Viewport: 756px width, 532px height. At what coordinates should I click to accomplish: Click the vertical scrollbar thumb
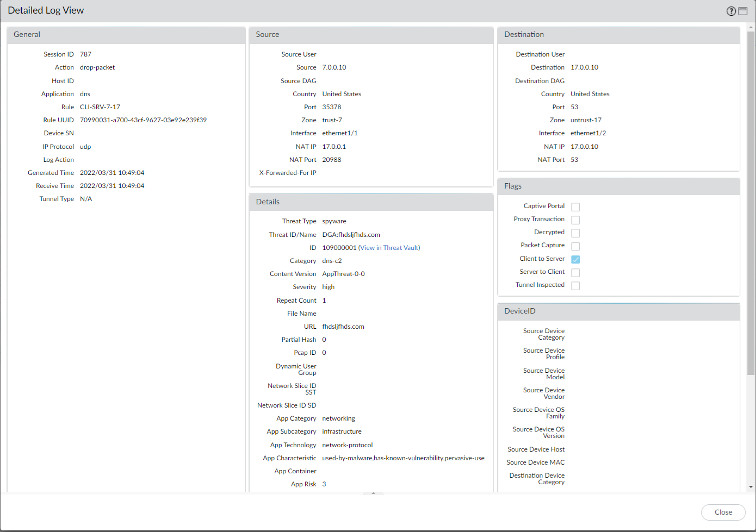(x=751, y=201)
